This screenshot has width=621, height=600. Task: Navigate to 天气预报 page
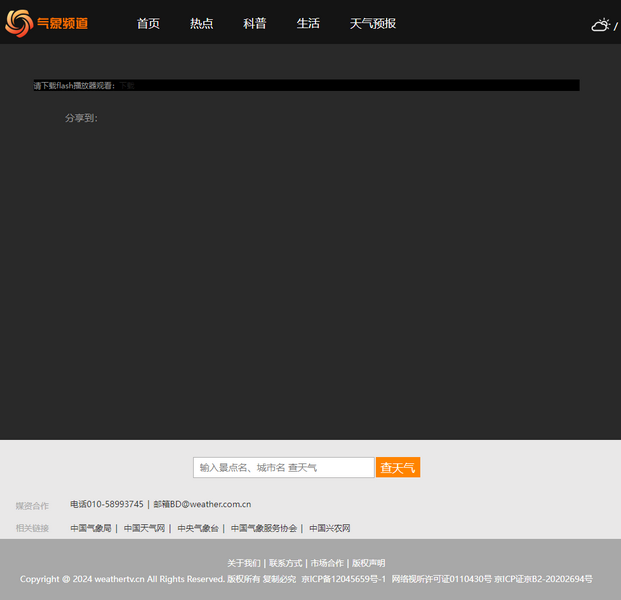pos(373,23)
